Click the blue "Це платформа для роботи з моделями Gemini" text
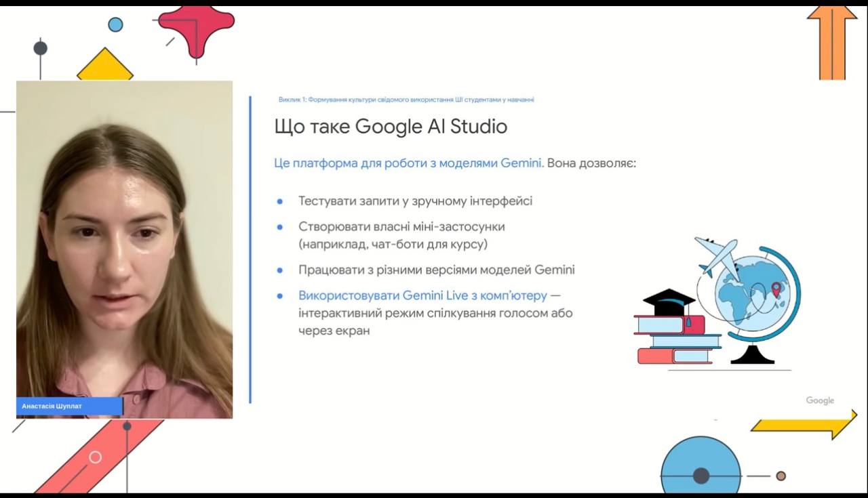The height and width of the screenshot is (498, 868). [408, 163]
